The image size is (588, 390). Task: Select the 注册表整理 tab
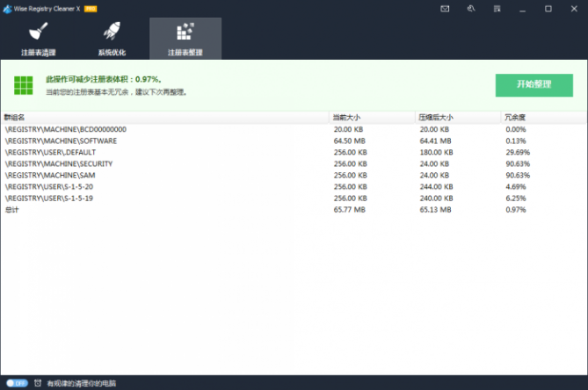point(185,39)
